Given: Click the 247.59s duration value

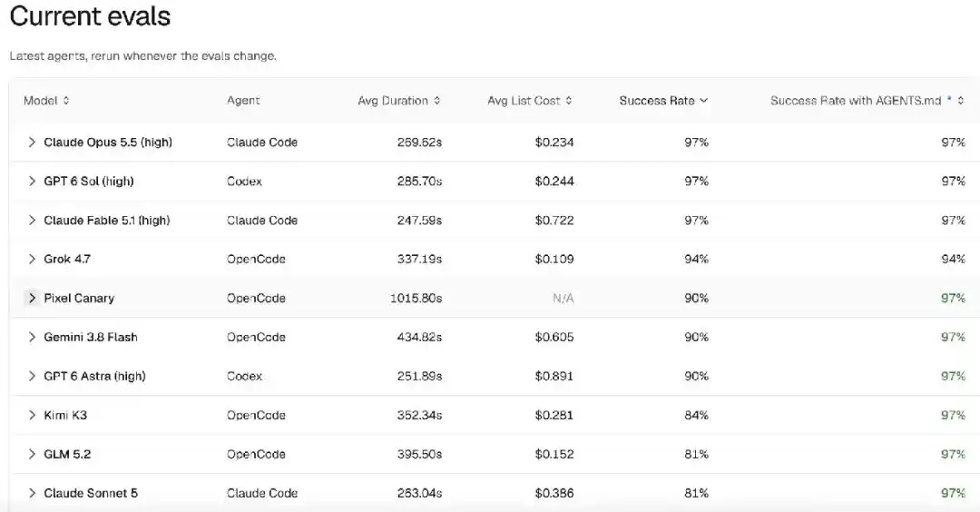Looking at the screenshot, I should tap(418, 220).
